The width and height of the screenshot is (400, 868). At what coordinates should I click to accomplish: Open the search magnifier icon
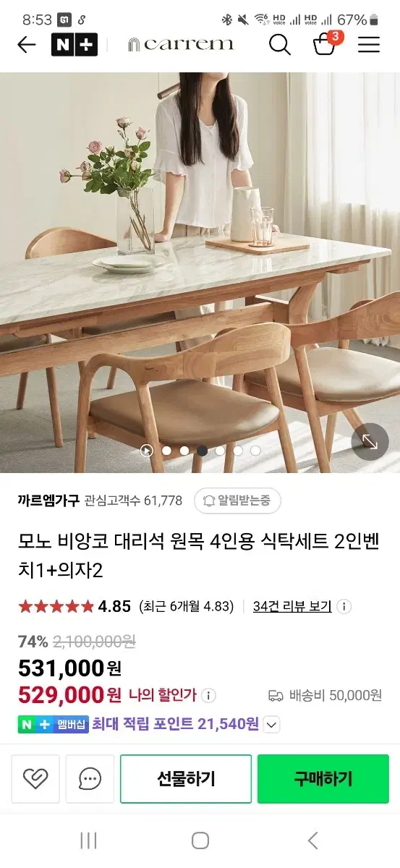click(x=279, y=45)
